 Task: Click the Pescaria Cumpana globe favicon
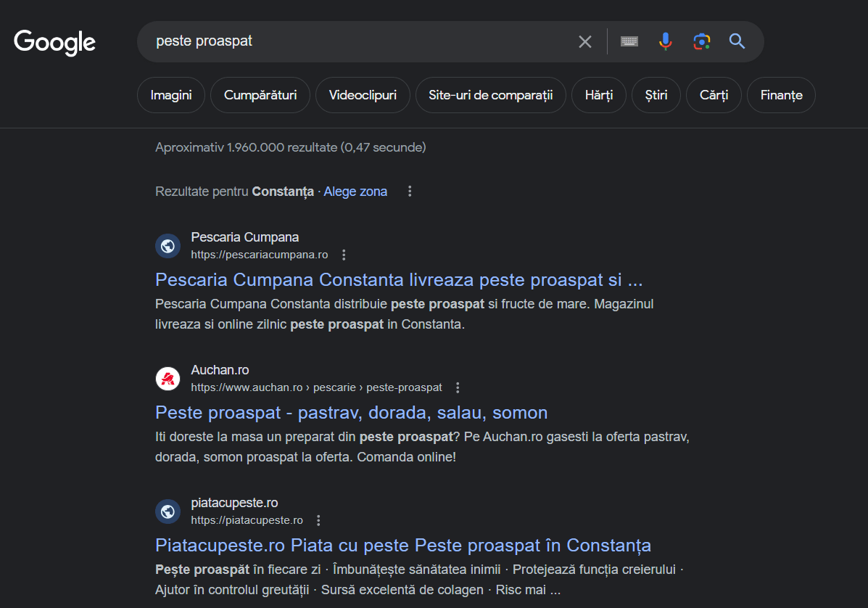click(x=168, y=246)
